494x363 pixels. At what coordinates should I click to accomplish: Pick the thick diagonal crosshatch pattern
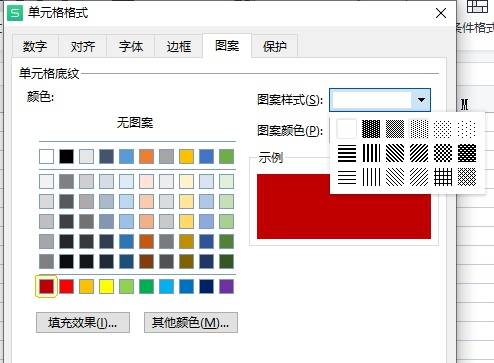[443, 153]
